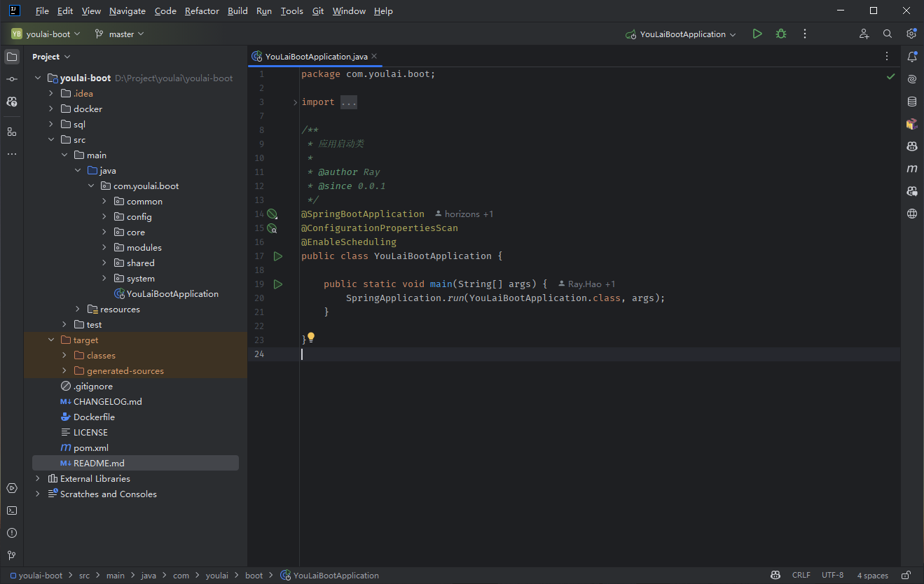Click the Search Everywhere magnifier icon
Viewport: 924px width, 584px height.
click(x=888, y=34)
